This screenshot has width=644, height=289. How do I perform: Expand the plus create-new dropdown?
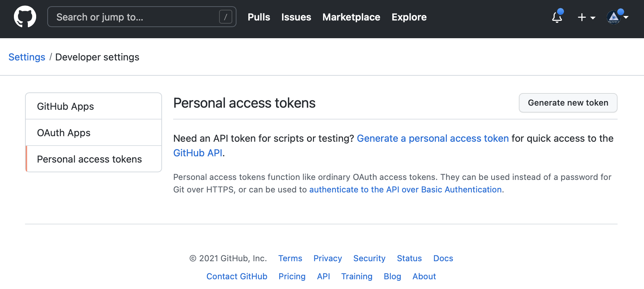point(586,17)
